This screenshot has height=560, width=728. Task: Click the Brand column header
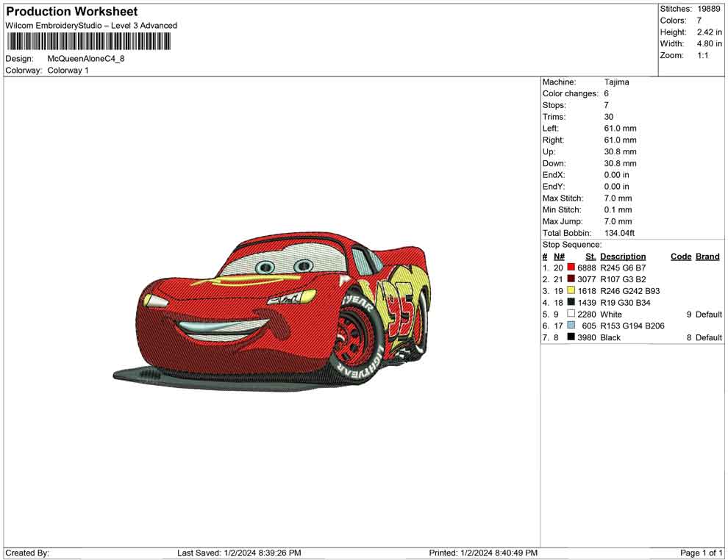click(707, 256)
